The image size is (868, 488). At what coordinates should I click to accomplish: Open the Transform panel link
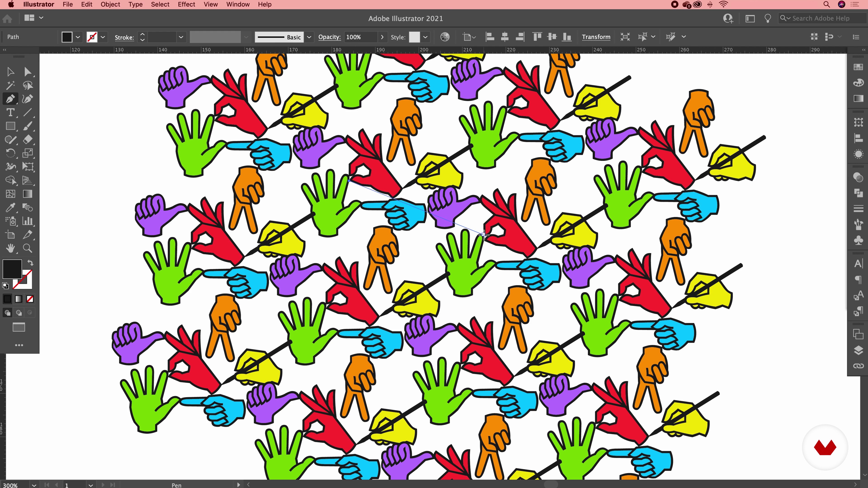[596, 37]
